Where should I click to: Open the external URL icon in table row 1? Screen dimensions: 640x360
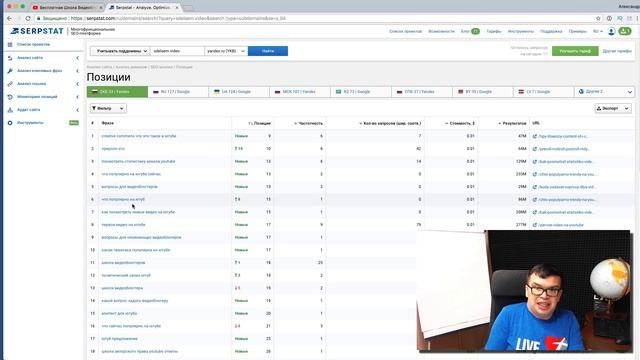[535, 136]
